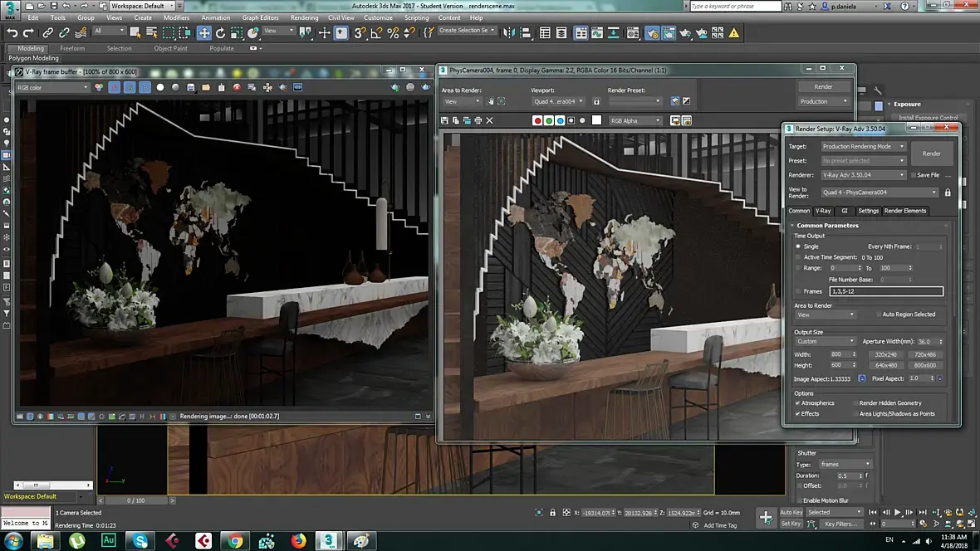
Task: Click Save image icon in PhysCamera004 window
Action: coord(445,120)
